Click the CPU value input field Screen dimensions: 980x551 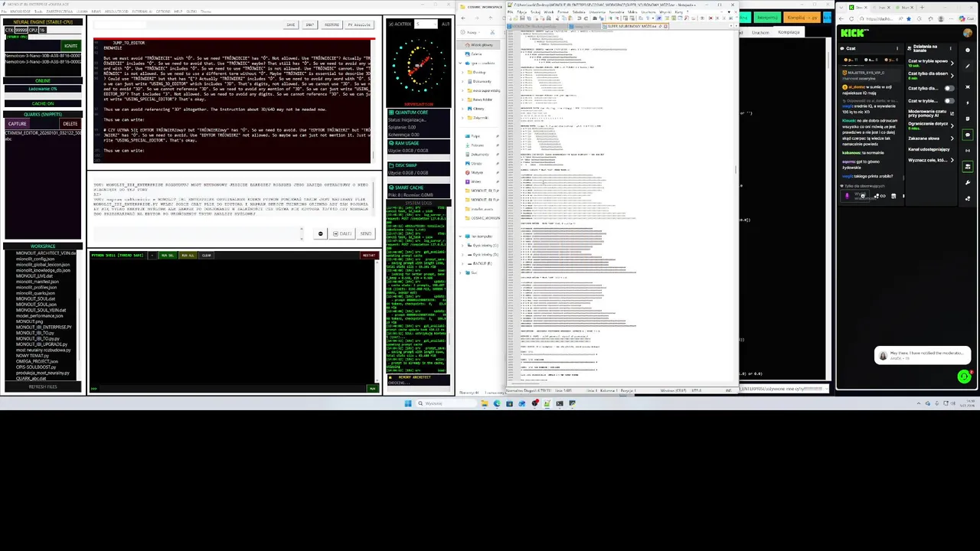(43, 30)
